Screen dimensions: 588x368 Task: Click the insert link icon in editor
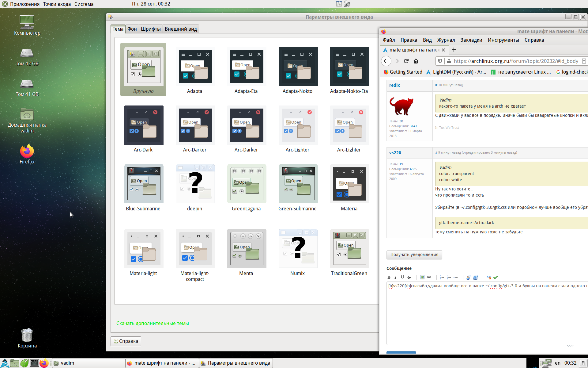pyautogui.click(x=429, y=277)
